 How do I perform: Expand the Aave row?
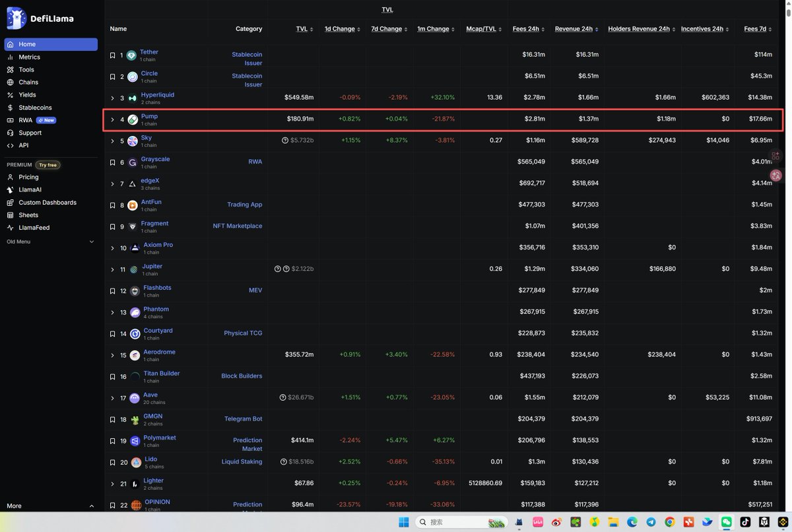click(112, 398)
